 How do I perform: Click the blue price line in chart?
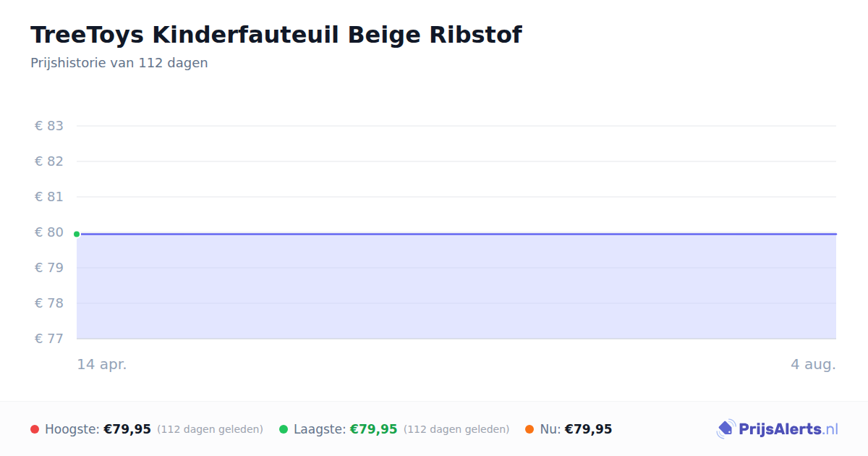(x=456, y=234)
